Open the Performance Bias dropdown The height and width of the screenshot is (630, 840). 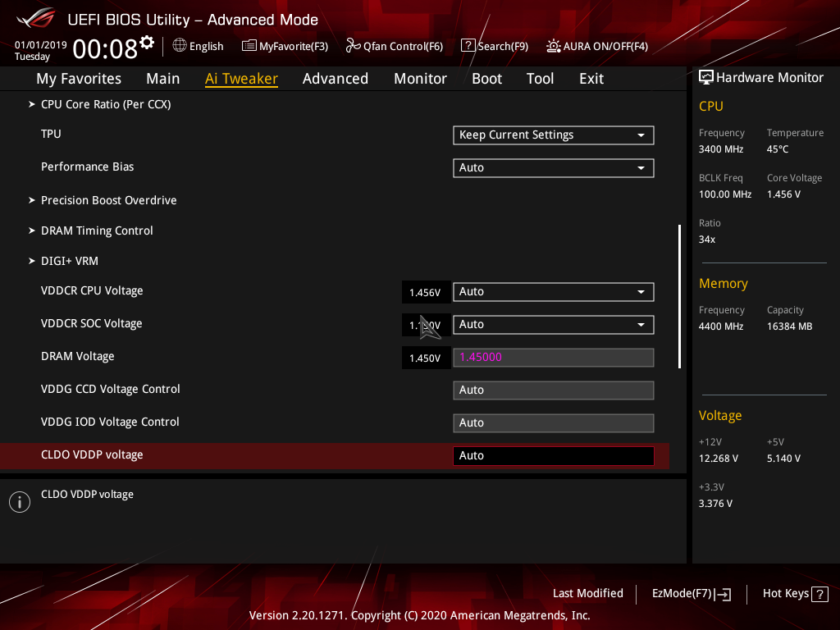(554, 167)
